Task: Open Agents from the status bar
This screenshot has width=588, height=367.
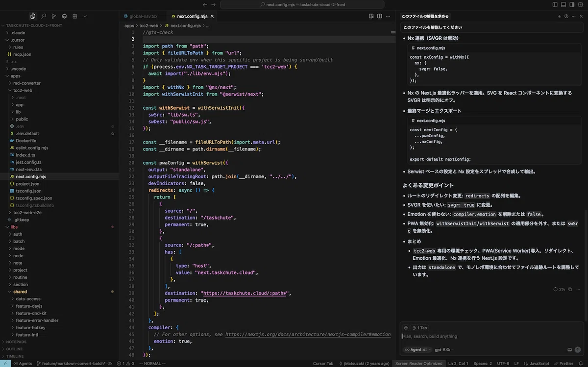Action: pyautogui.click(x=22, y=364)
